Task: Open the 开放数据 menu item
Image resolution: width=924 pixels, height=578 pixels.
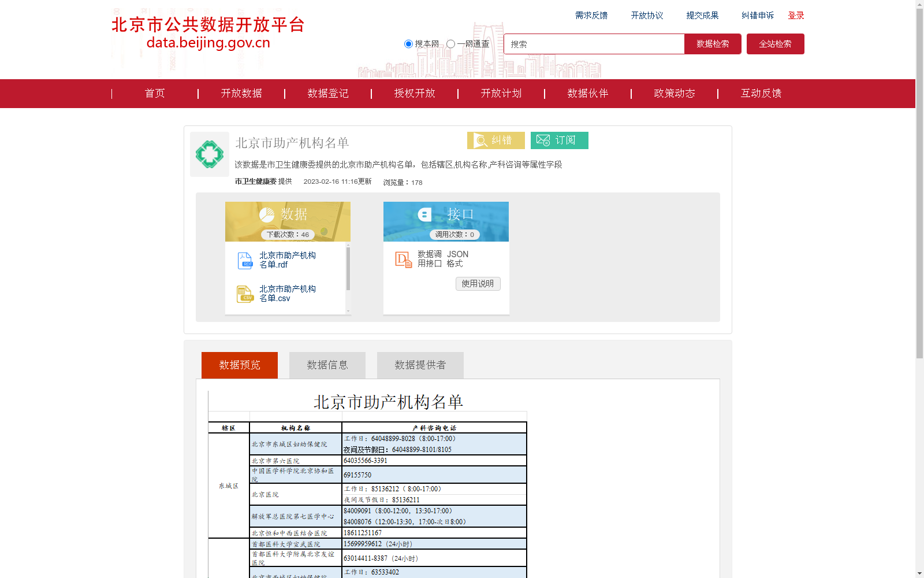Action: [241, 94]
